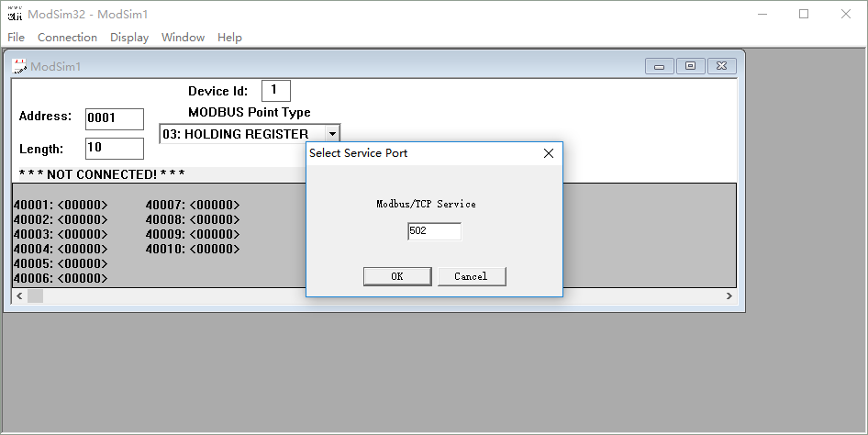Click the Modbus/TCP Service port field
Screen dimensions: 868x435
(x=434, y=231)
